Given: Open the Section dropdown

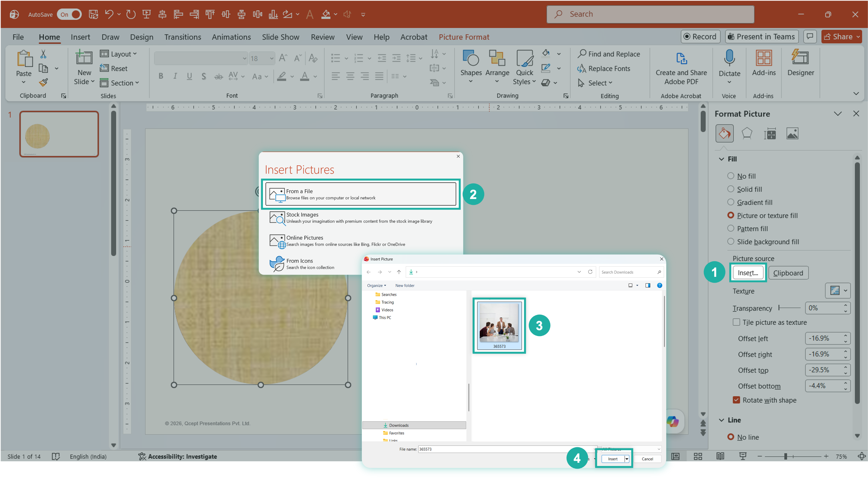Looking at the screenshot, I should [119, 83].
